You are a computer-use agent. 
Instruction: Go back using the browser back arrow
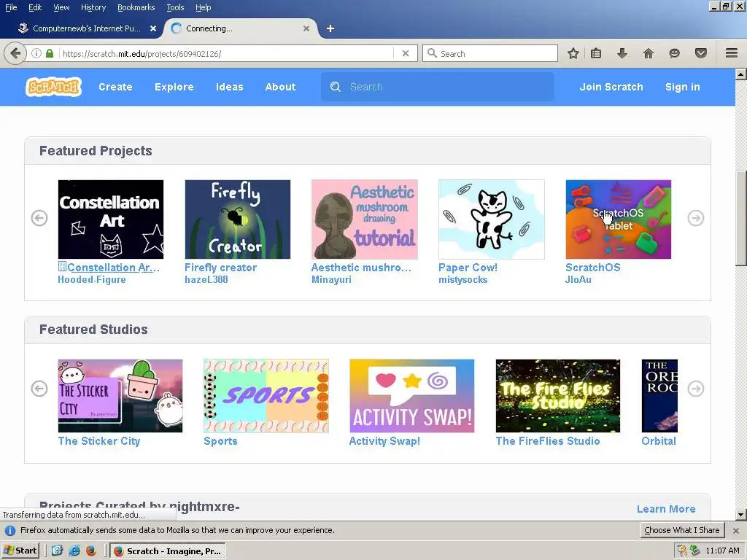pos(15,53)
